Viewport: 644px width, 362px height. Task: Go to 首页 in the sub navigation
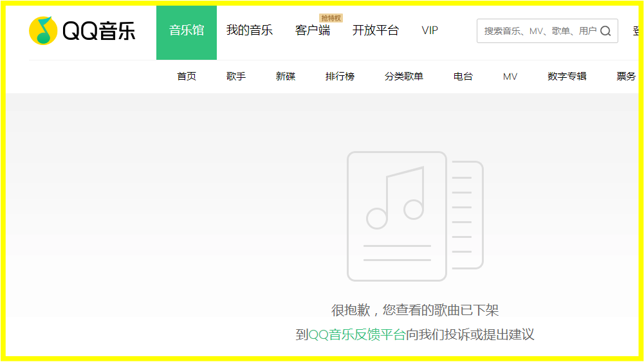(187, 77)
